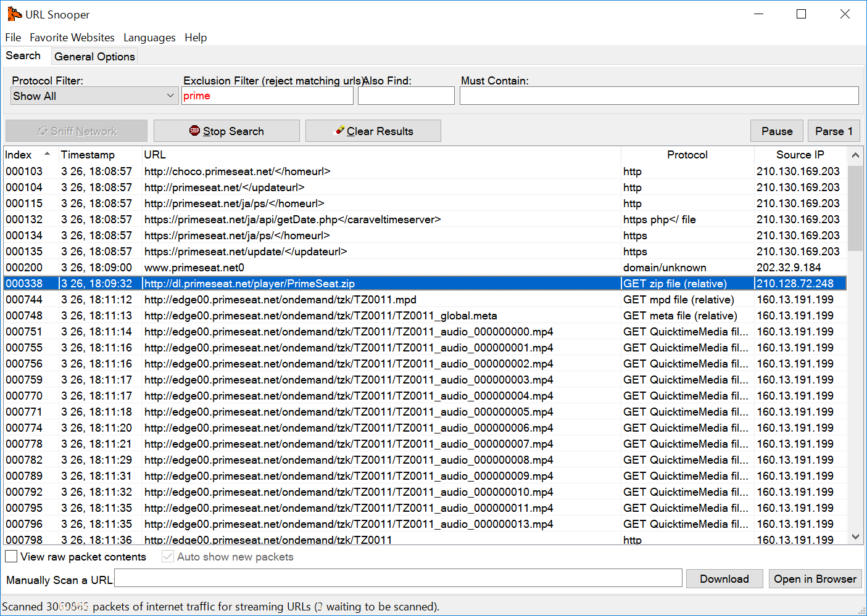Click the Exclusion Filter field containing prime

pos(267,96)
